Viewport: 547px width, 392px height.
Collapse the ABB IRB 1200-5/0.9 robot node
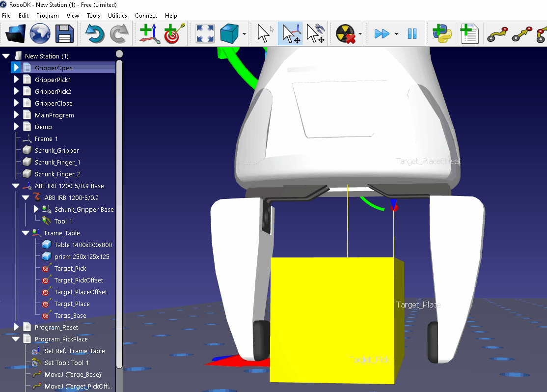tap(26, 197)
